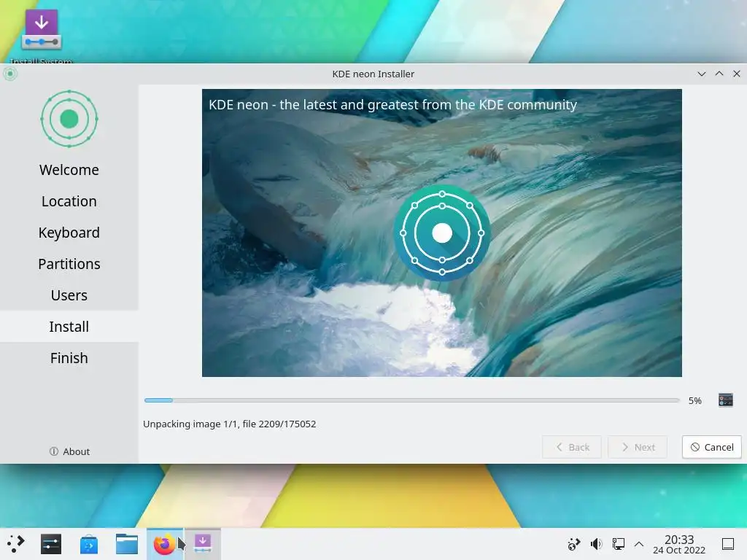Viewport: 747px width, 560px height.
Task: Toggle the installer log view icon
Action: click(726, 400)
